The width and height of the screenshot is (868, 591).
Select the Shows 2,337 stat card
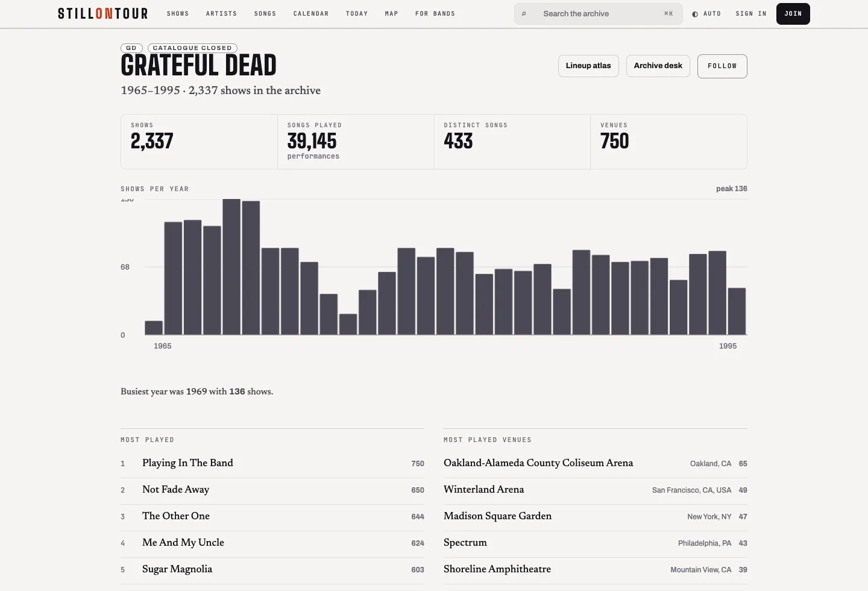click(x=199, y=142)
